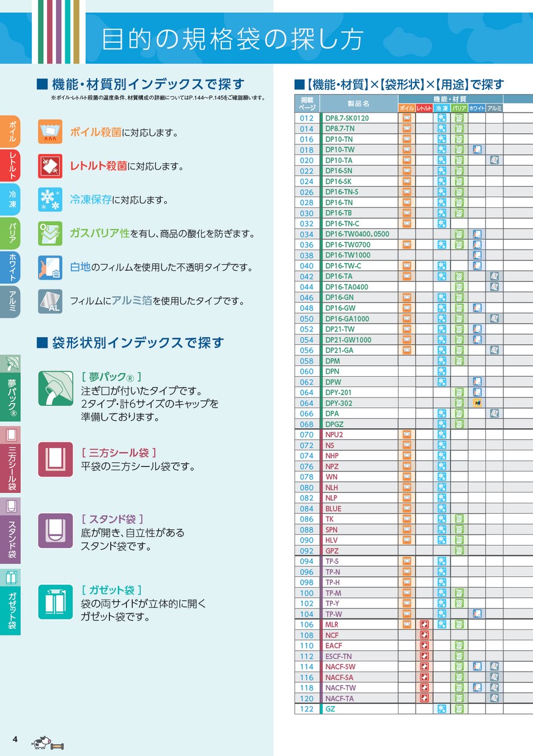Screen dimensions: 533x756
Task: Select the 三方シール袋 flat bag shape icon
Action: tap(56, 459)
